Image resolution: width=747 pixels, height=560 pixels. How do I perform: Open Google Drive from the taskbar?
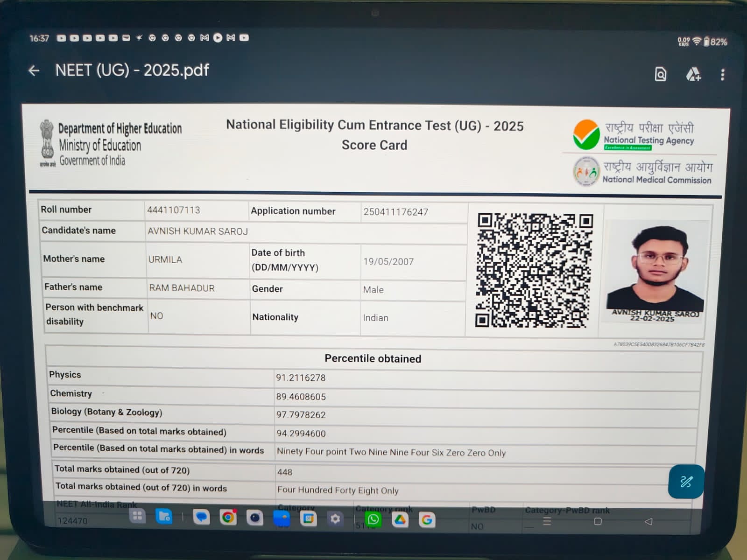[x=400, y=520]
